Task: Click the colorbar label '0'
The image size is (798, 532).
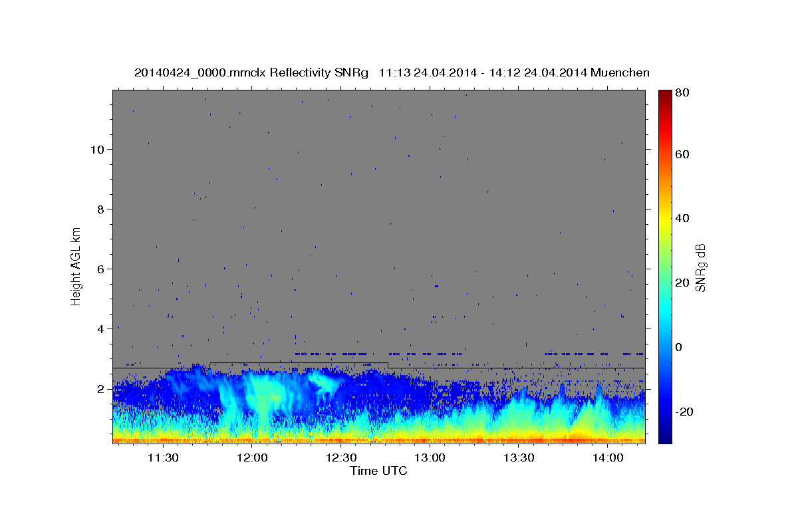Action: coord(678,347)
